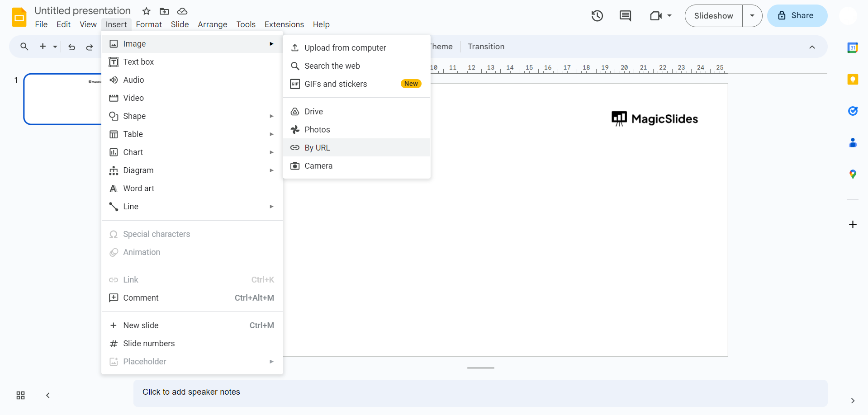Open the Slide menu
The height and width of the screenshot is (415, 868).
coord(180,24)
